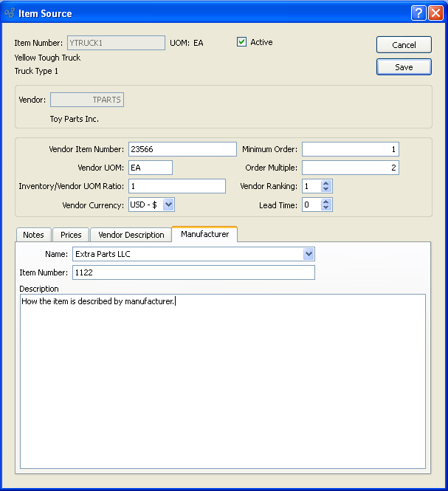The height and width of the screenshot is (491, 448).
Task: Click into the Order Multiple field
Action: 350,168
